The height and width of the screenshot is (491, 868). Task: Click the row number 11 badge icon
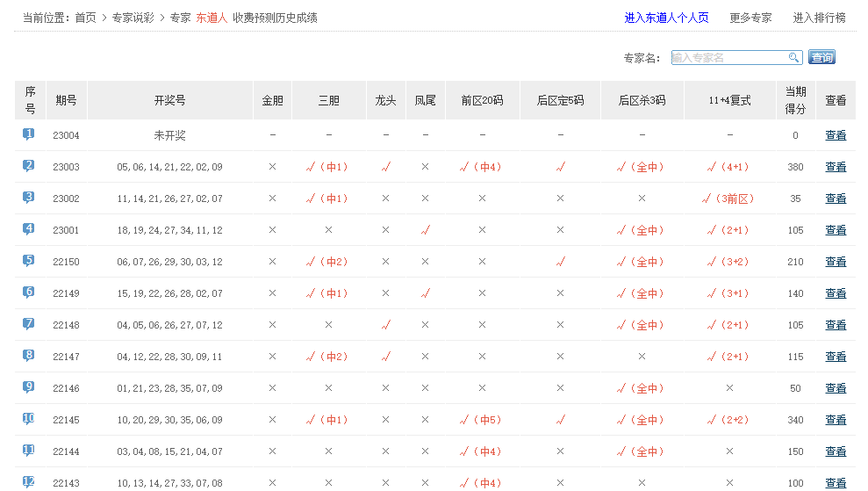(29, 451)
